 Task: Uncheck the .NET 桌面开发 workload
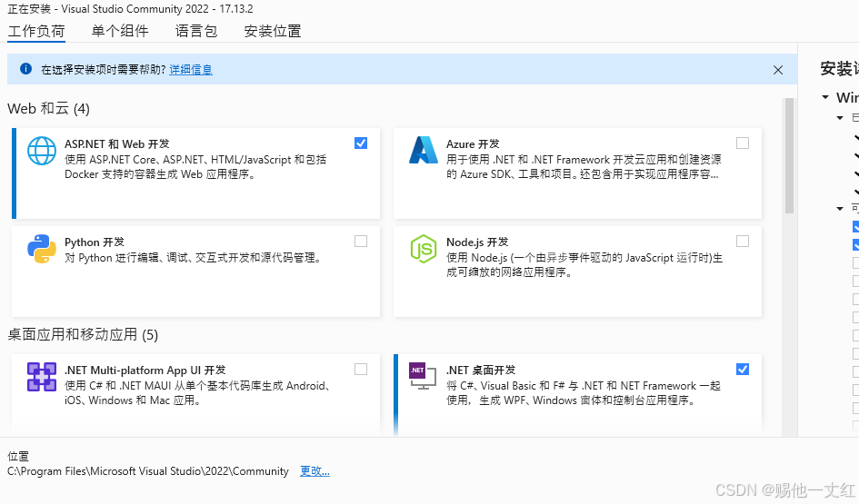tap(743, 369)
